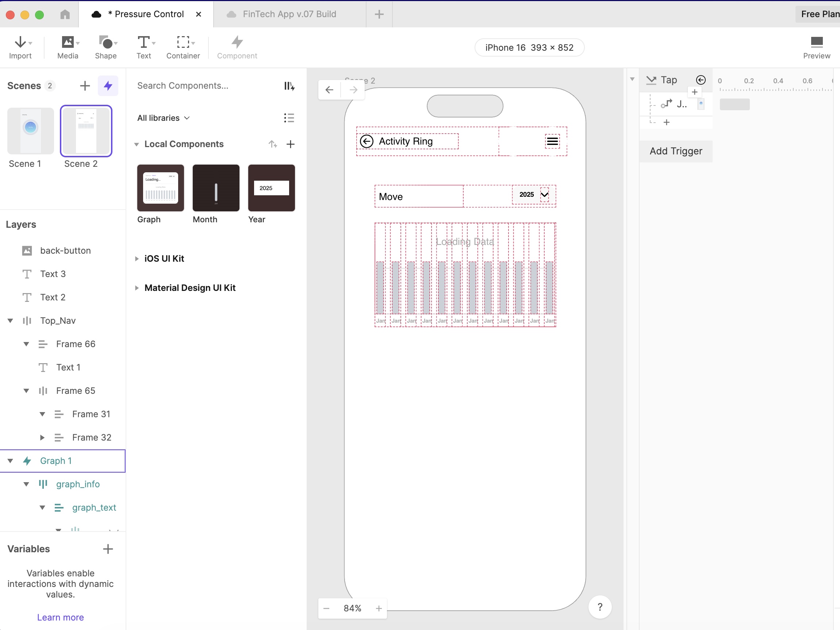The width and height of the screenshot is (840, 630).
Task: Switch the components panel to list view
Action: [289, 118]
